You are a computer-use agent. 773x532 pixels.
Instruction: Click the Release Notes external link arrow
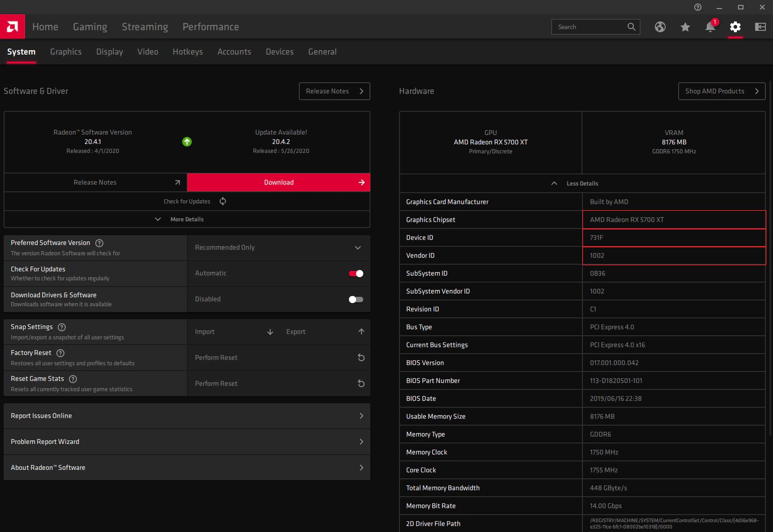pos(177,182)
